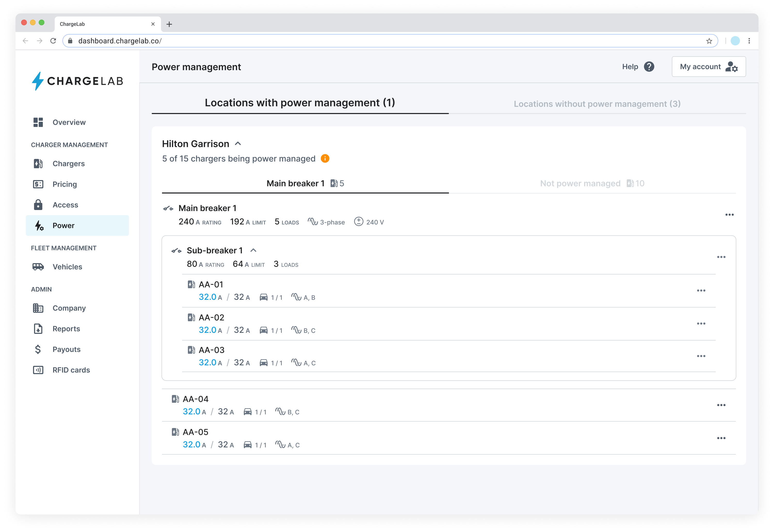Click the Pricing dollar-tag icon
This screenshot has width=774, height=532.
tap(38, 184)
